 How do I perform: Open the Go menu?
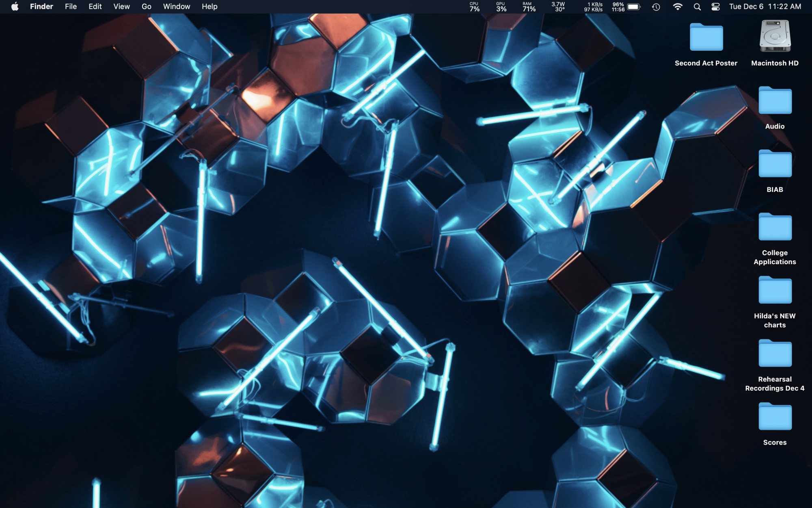pos(146,7)
